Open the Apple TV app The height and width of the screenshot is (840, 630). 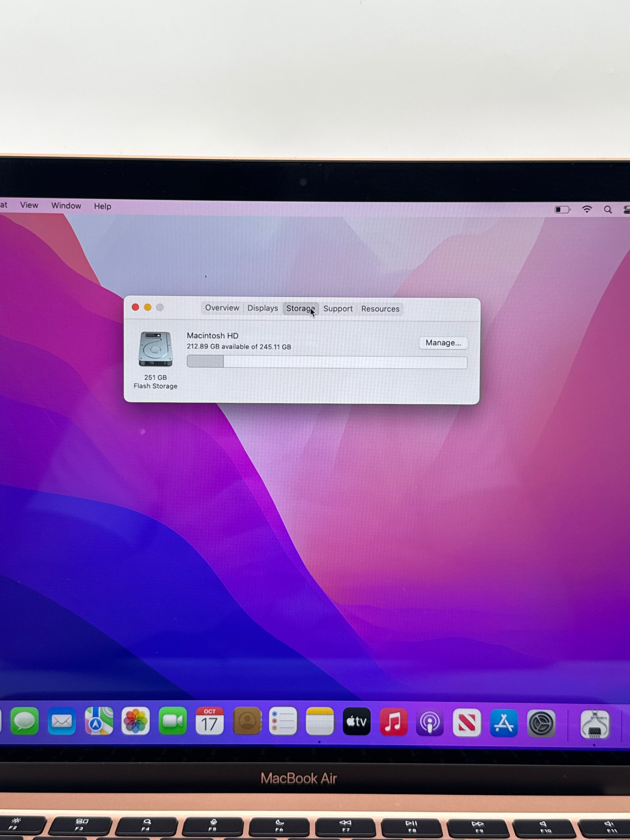tap(356, 722)
